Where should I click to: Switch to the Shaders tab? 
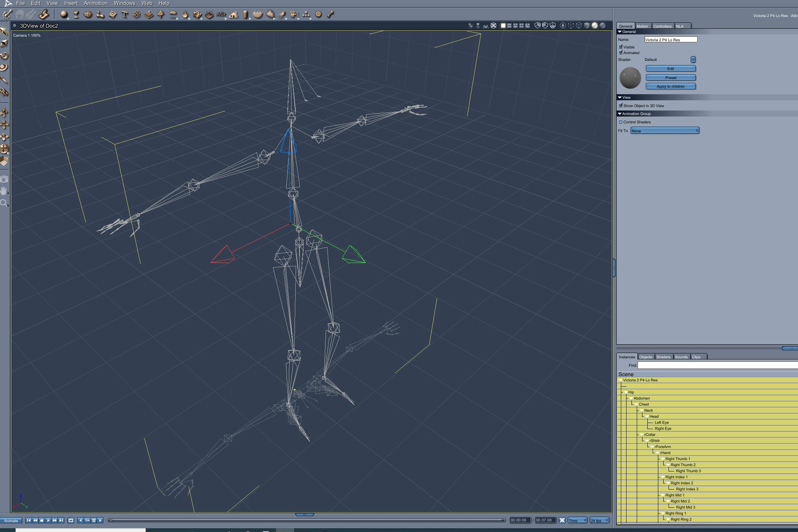[663, 357]
